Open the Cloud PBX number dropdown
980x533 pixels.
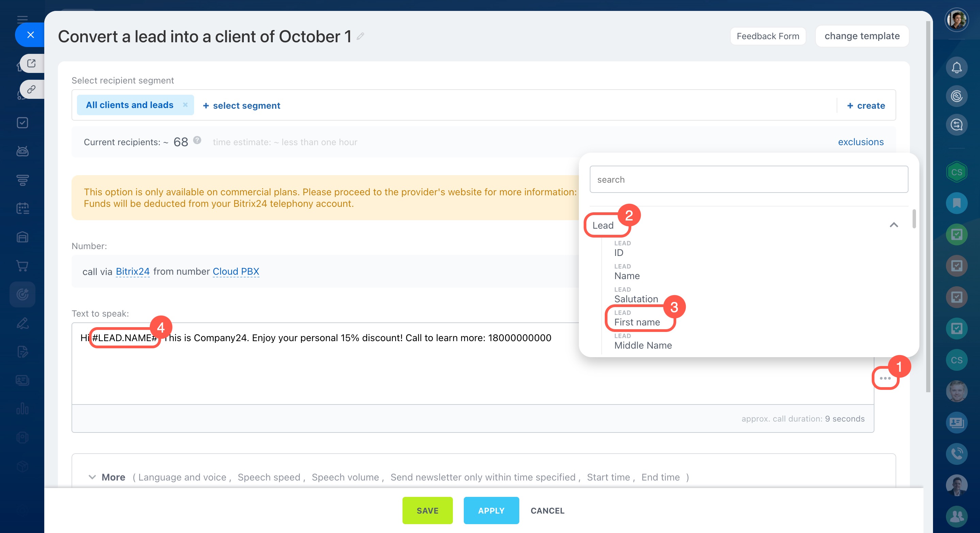coord(236,272)
